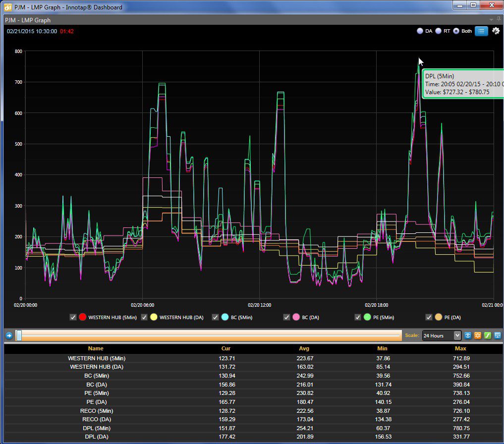The height and width of the screenshot is (444, 504).
Task: Sort by the Cur column header
Action: tap(226, 348)
